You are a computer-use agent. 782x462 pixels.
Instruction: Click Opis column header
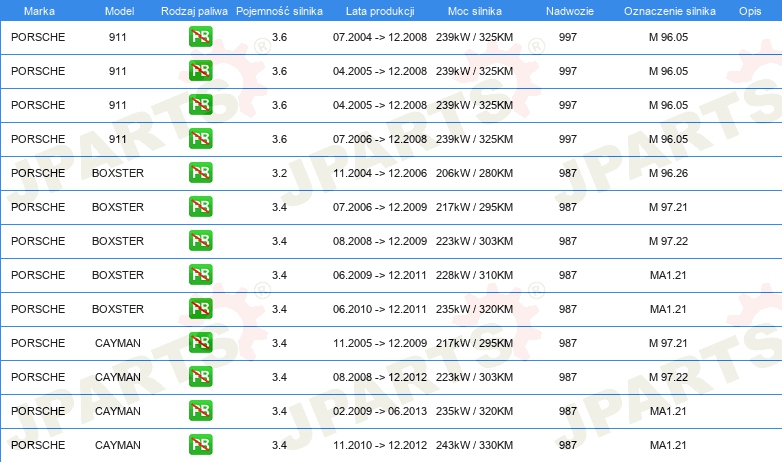pos(750,11)
